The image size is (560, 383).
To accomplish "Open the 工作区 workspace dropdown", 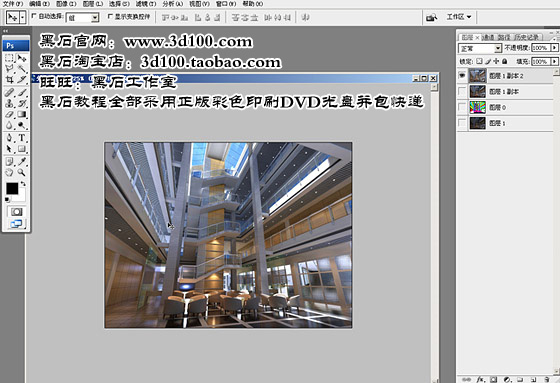I will tap(459, 17).
